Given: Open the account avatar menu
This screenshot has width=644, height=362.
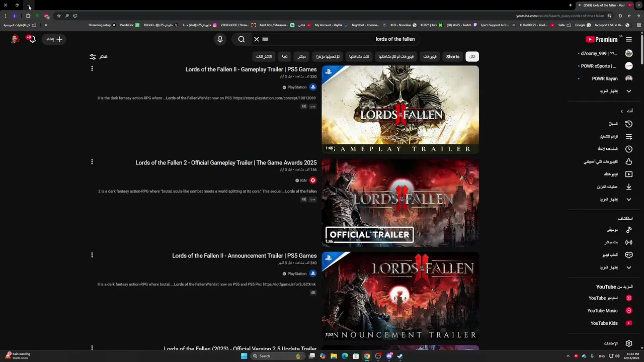Looking at the screenshot, I should pos(15,39).
